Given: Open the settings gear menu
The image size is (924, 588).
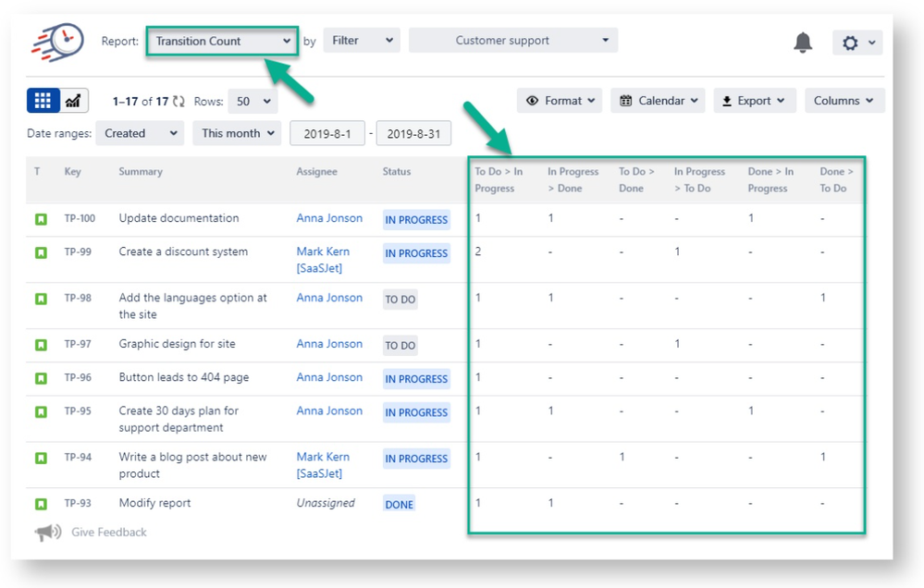Looking at the screenshot, I should click(857, 43).
